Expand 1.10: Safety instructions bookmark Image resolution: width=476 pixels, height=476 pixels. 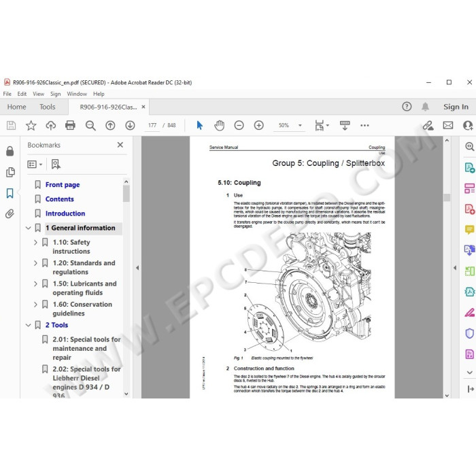35,242
